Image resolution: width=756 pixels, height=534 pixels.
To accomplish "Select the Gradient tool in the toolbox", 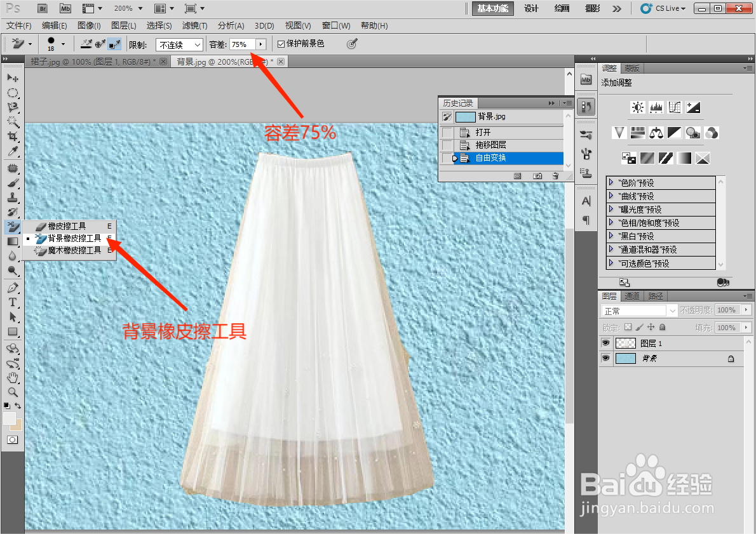I will 13,241.
